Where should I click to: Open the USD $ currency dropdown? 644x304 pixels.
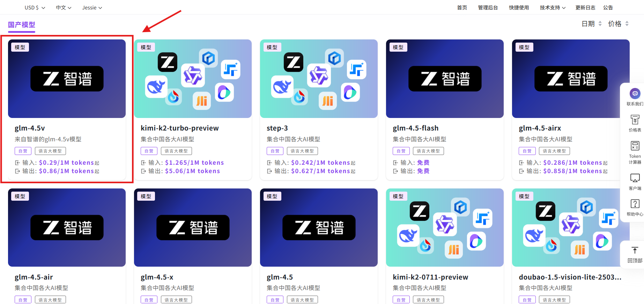point(35,8)
